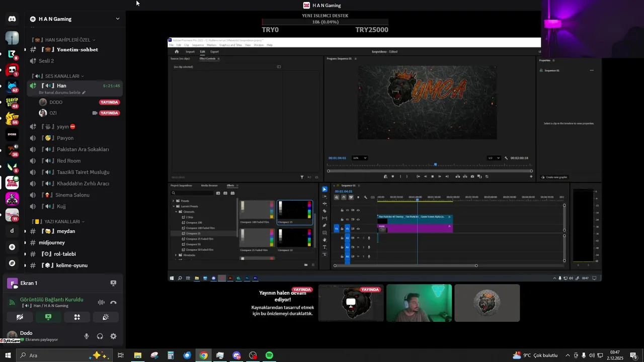Open Discord activities launcher button
The width and height of the screenshot is (644, 362).
[77, 317]
